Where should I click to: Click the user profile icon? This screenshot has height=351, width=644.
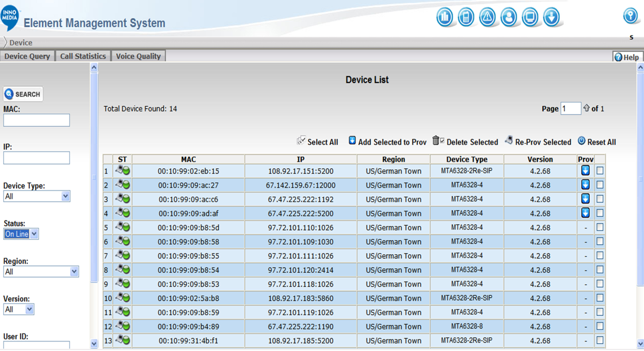pyautogui.click(x=509, y=17)
